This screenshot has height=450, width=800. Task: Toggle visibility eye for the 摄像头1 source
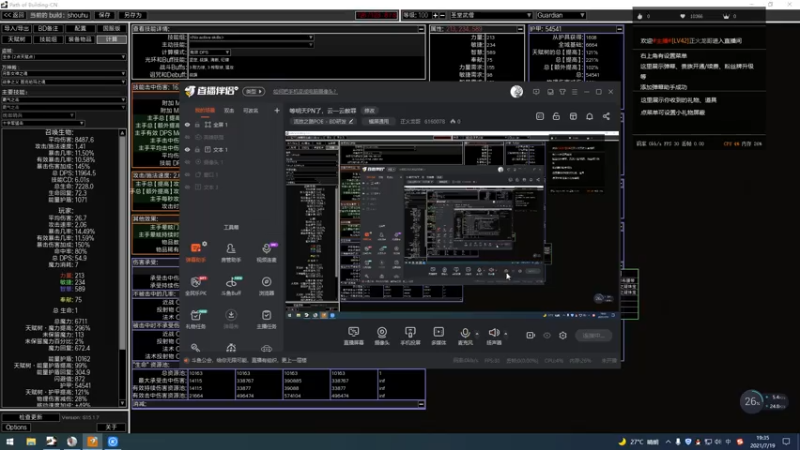pos(187,162)
